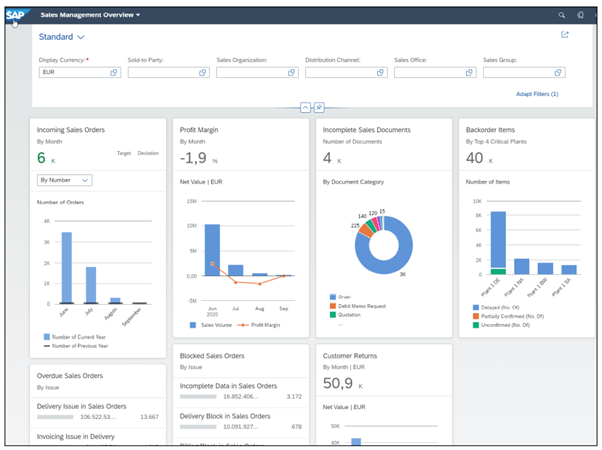The height and width of the screenshot is (450, 602).
Task: Open value help for Display Currency
Action: (113, 73)
